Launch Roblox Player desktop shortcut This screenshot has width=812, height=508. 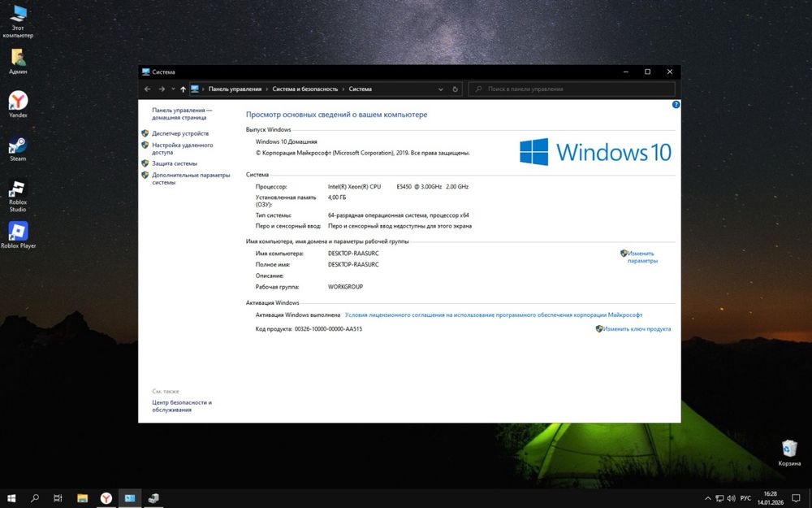coord(18,235)
